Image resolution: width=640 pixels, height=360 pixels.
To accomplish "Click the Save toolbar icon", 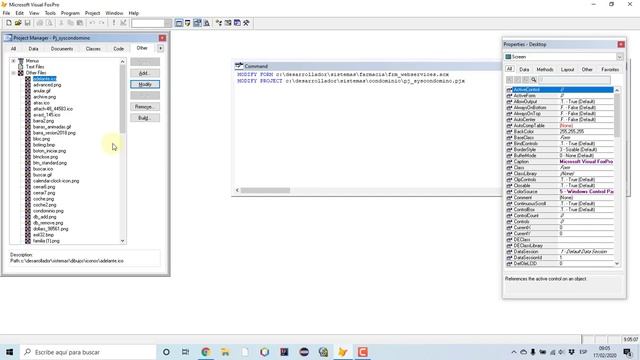I will click(27, 23).
